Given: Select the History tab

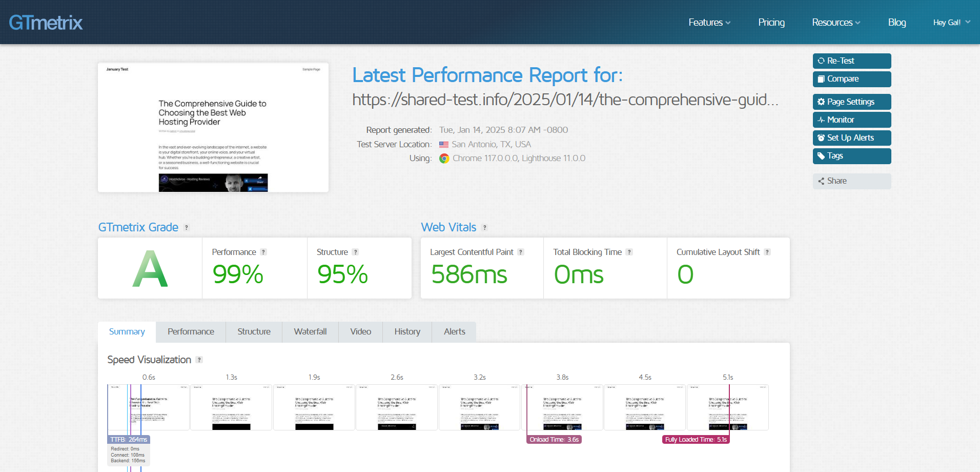Looking at the screenshot, I should (406, 331).
